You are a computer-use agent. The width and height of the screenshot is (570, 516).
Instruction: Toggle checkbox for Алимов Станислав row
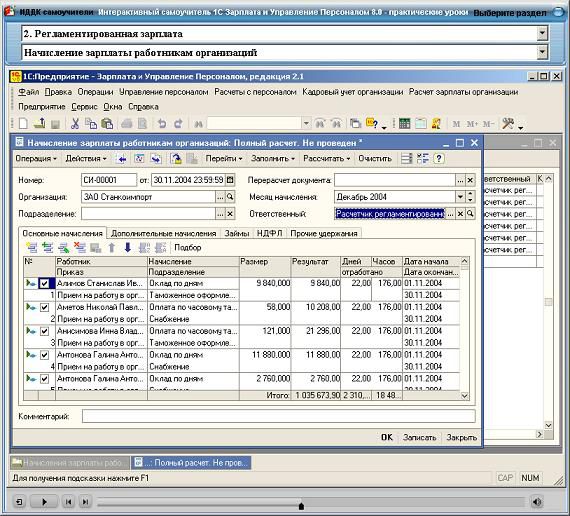(44, 283)
